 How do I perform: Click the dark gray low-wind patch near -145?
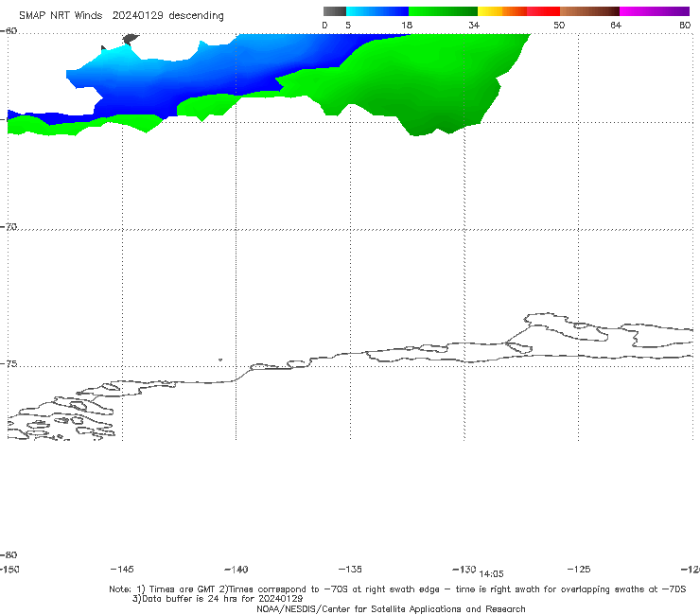click(130, 40)
